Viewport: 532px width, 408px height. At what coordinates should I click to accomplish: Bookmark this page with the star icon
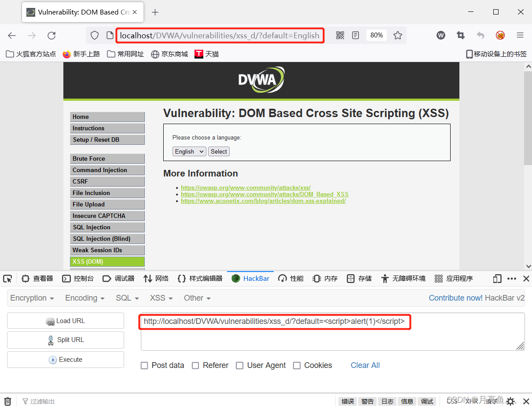tap(398, 35)
